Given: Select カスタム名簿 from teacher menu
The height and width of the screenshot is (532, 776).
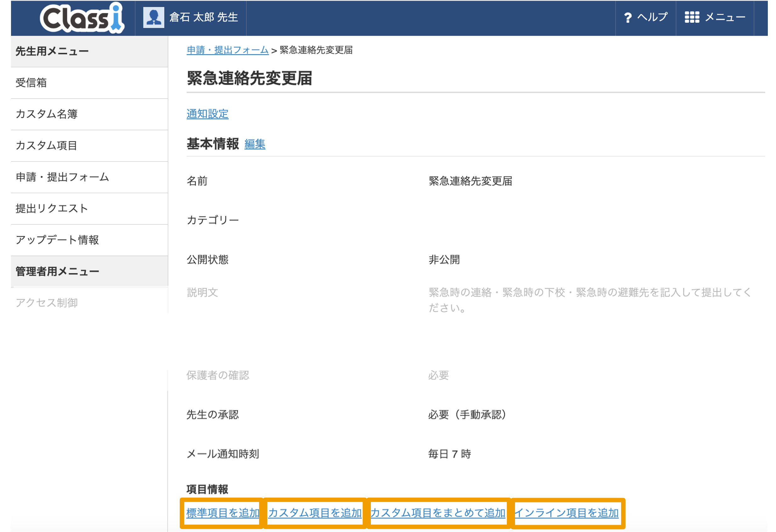Looking at the screenshot, I should point(46,114).
